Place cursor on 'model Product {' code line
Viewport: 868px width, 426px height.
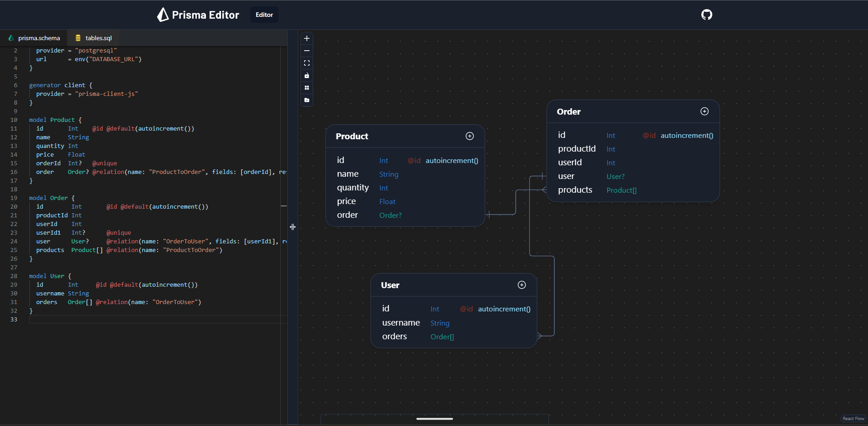(x=55, y=120)
